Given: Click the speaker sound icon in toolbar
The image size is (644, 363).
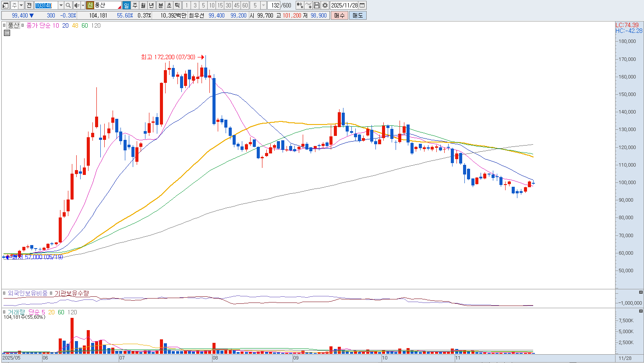Looking at the screenshot, I should click(x=77, y=5).
